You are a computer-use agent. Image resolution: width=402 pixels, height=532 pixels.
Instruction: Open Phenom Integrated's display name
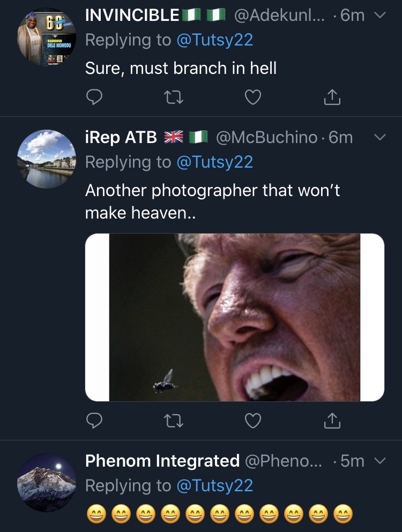[162, 461]
